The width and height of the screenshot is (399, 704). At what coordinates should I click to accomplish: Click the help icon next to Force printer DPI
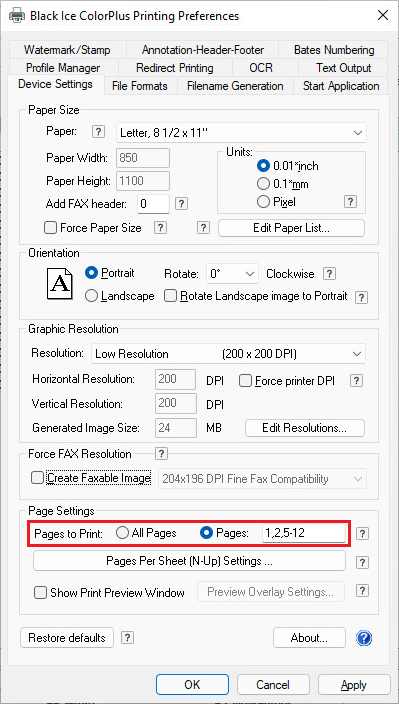point(356,381)
